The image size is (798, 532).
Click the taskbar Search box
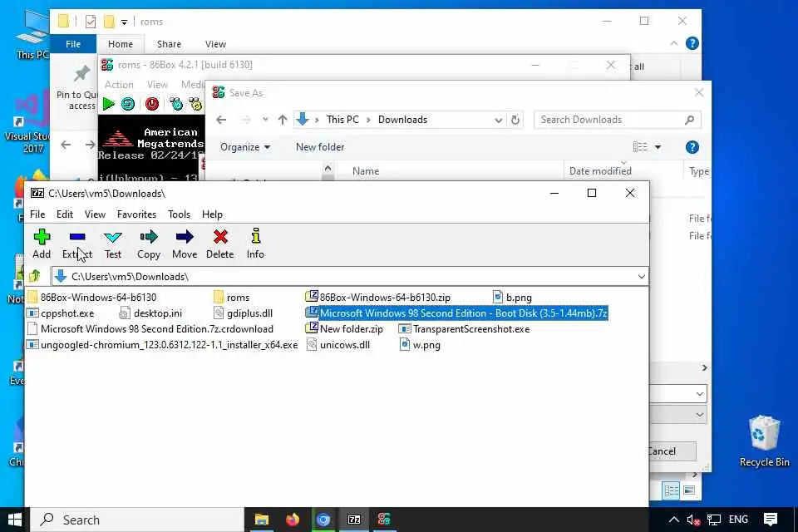tap(137, 520)
